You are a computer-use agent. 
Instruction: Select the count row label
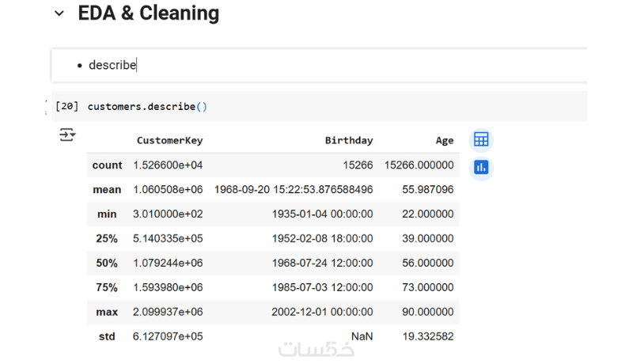(107, 165)
